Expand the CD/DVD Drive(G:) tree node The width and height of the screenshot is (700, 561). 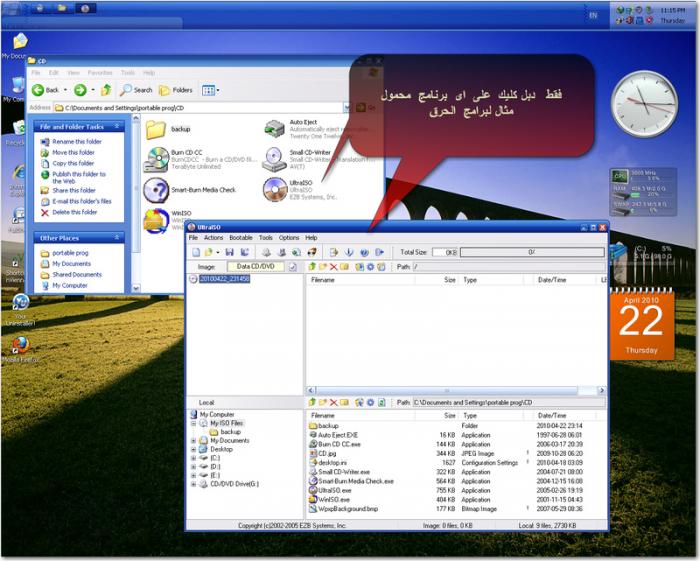(x=193, y=484)
